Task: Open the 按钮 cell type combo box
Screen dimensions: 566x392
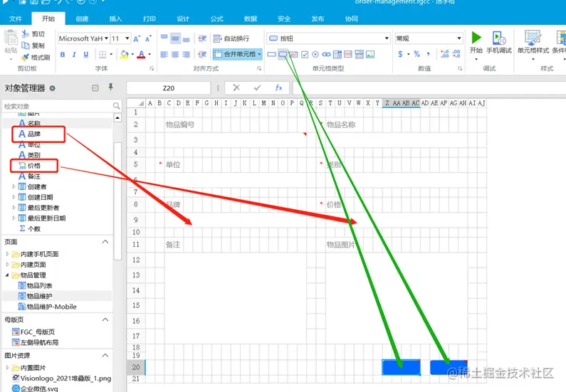Action: pos(328,38)
